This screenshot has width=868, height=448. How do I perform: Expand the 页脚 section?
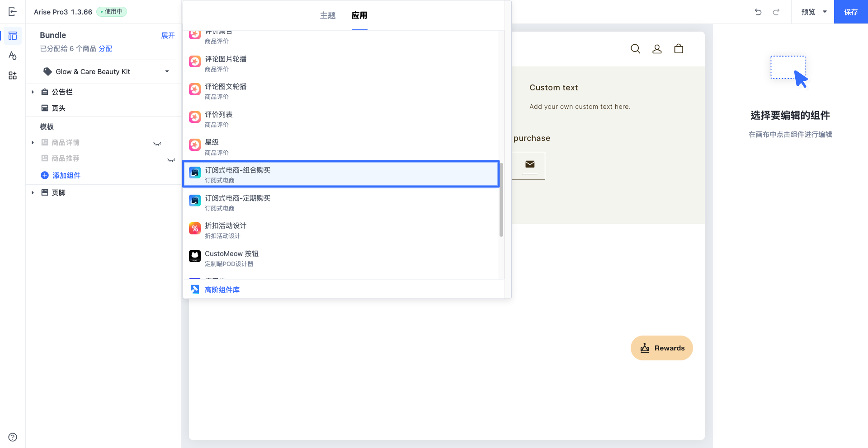click(x=33, y=193)
